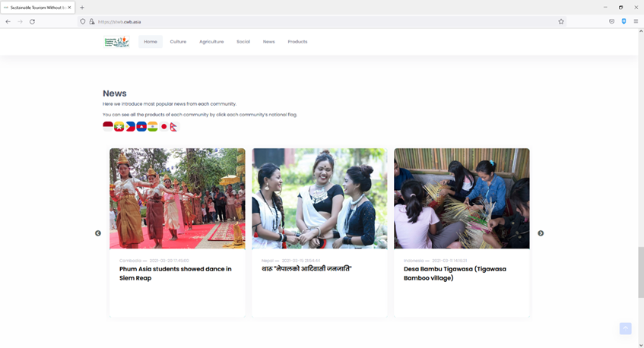
Task: Open the shield tracking protection icon
Action: [83, 22]
